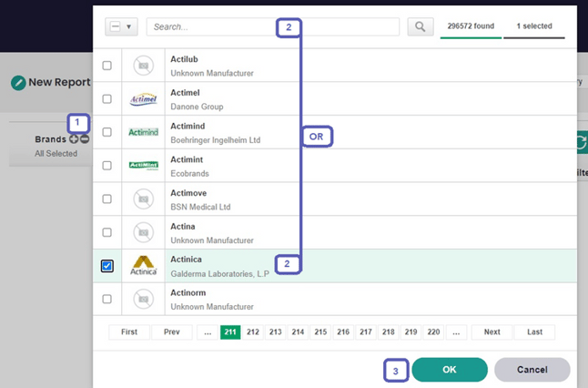Viewport: 588px width, 388px height.
Task: Uncheck the Actinica checkbox
Action: (106, 266)
